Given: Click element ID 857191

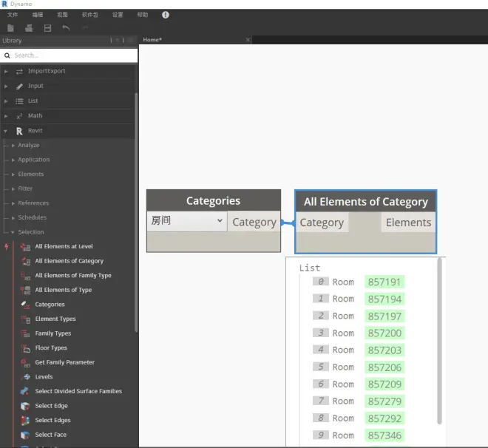Looking at the screenshot, I should (384, 282).
